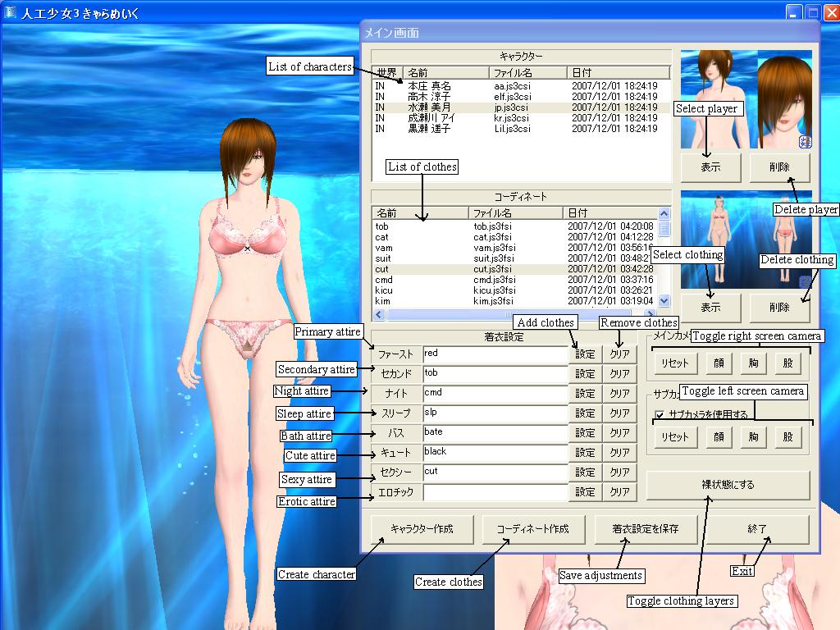Open キャラクター作成 character creation
The width and height of the screenshot is (840, 630).
pyautogui.click(x=422, y=529)
